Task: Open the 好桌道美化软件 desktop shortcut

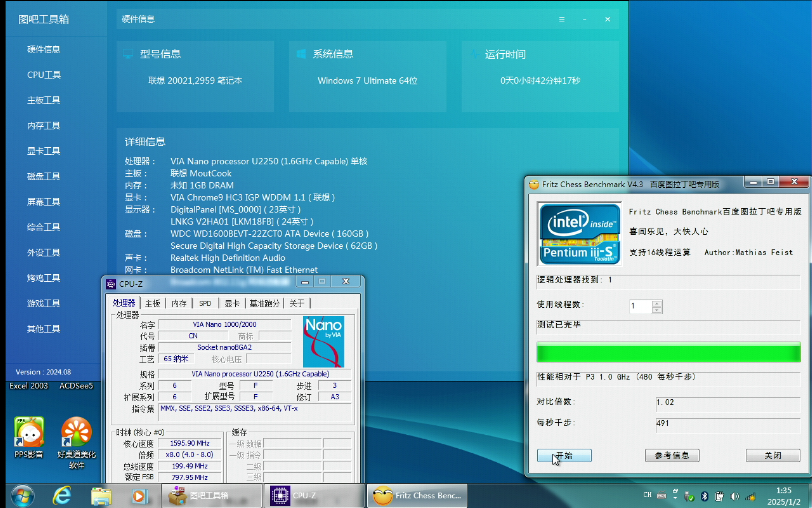Action: click(x=76, y=443)
